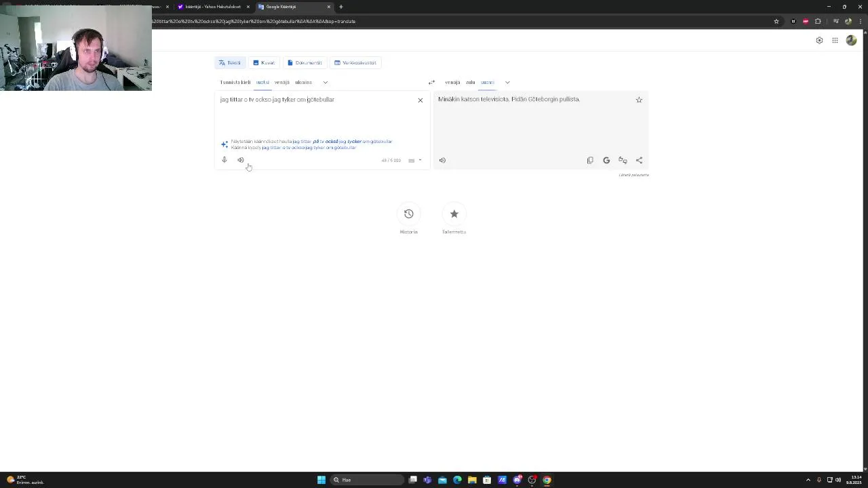This screenshot has height=488, width=868.
Task: Switch to the Yahoo Hakutulokset tab
Action: click(213, 7)
